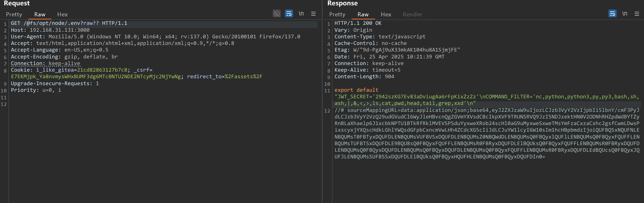This screenshot has height=203, width=644.
Task: Click the Content-Type: text/javascript header
Action: (380, 37)
